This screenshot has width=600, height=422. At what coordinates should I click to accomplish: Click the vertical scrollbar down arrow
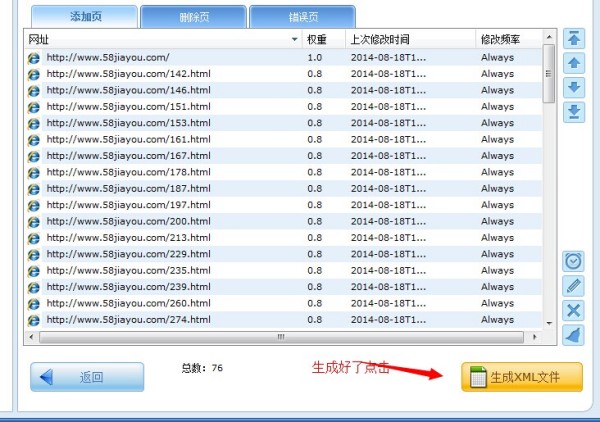(x=548, y=323)
